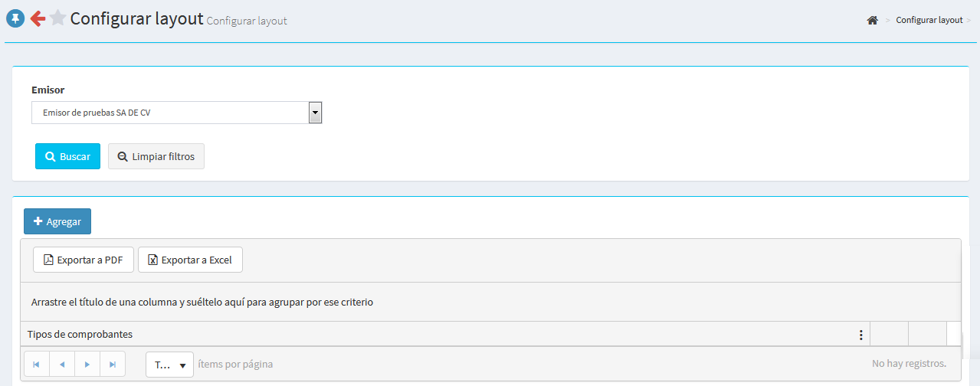Click the Configurar layout page title

(136, 18)
